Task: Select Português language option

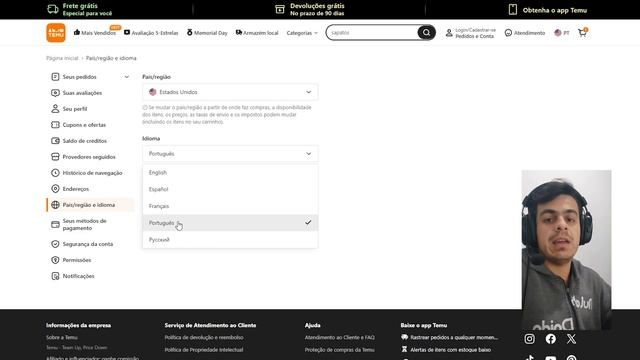Action: (x=230, y=222)
